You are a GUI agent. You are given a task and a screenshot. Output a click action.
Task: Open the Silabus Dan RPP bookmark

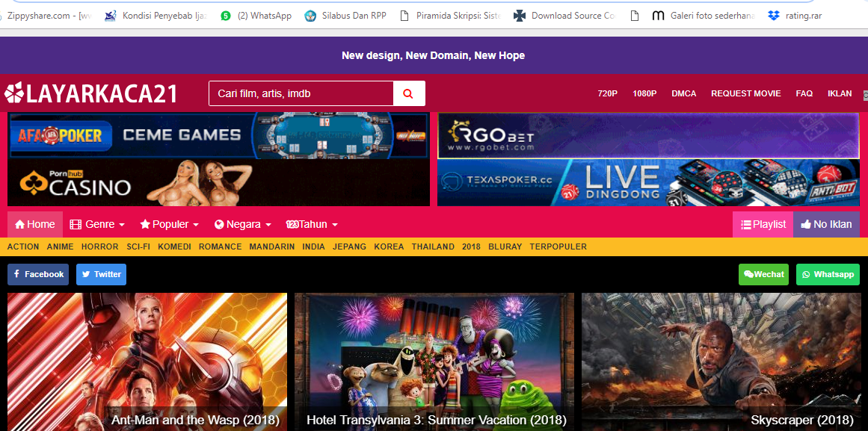[346, 16]
